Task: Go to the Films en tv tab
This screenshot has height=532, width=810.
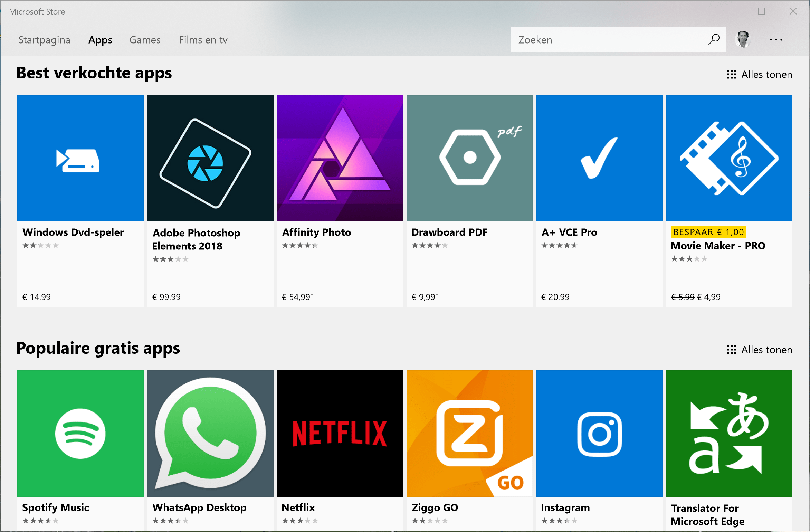Action: (x=203, y=40)
